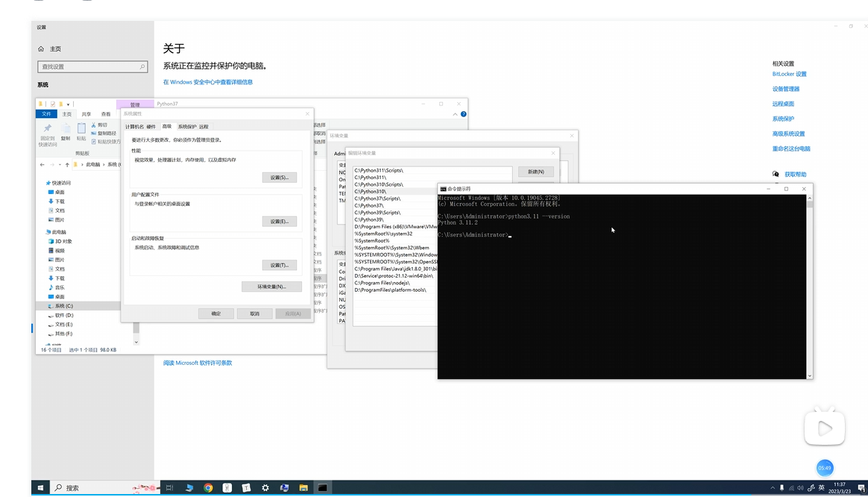Click 获取帮助 link
868x497 pixels.
795,174
